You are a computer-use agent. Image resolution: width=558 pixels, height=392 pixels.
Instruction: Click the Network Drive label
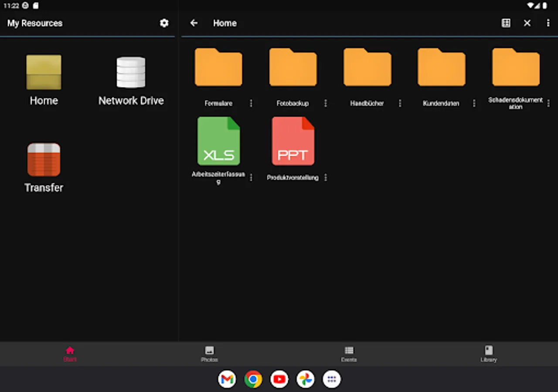131,101
